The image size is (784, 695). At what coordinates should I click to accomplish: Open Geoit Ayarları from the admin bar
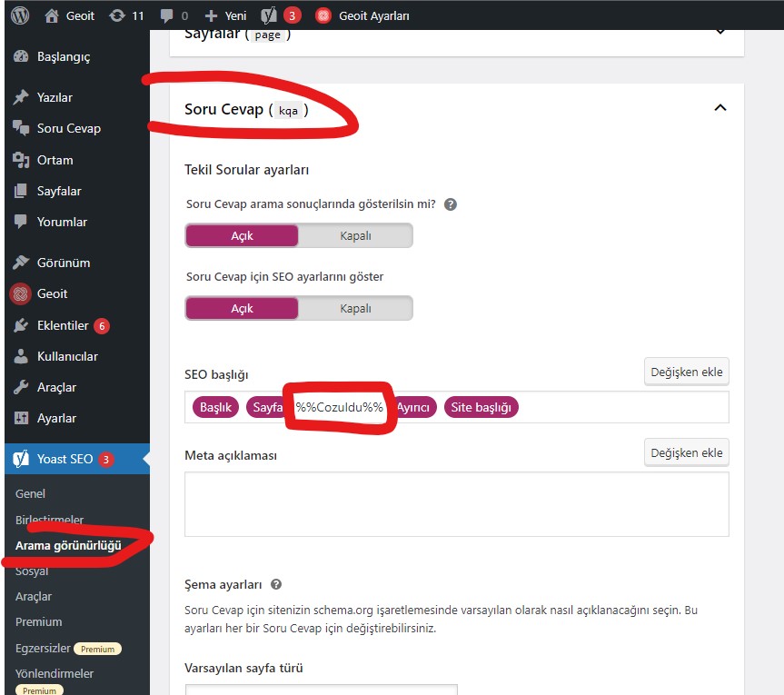[362, 15]
